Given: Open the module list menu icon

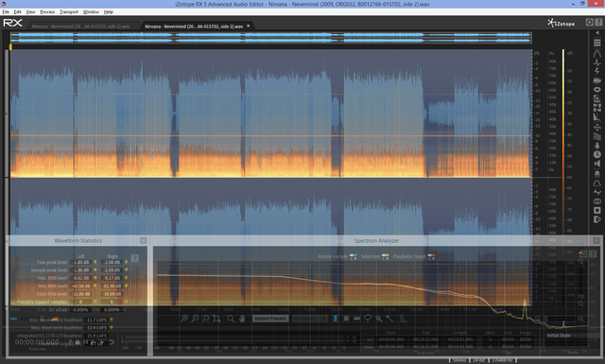Looking at the screenshot, I should pyautogui.click(x=596, y=43).
